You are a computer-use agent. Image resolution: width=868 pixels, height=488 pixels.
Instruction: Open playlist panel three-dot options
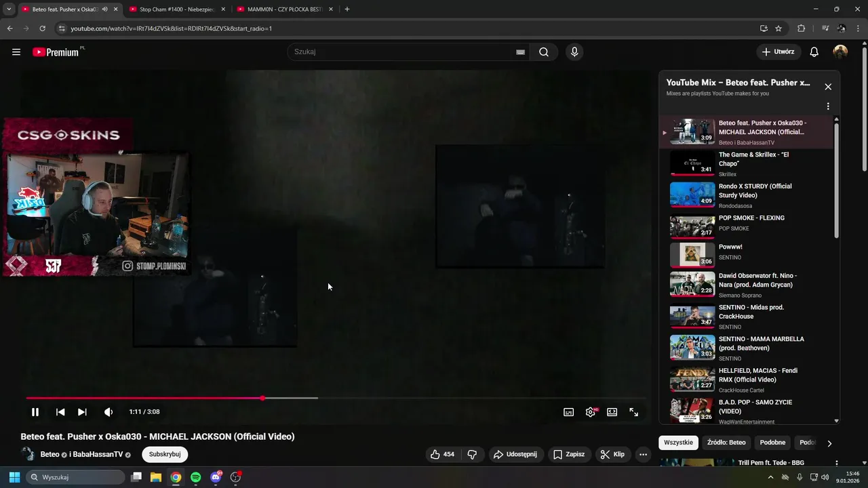[x=828, y=106]
